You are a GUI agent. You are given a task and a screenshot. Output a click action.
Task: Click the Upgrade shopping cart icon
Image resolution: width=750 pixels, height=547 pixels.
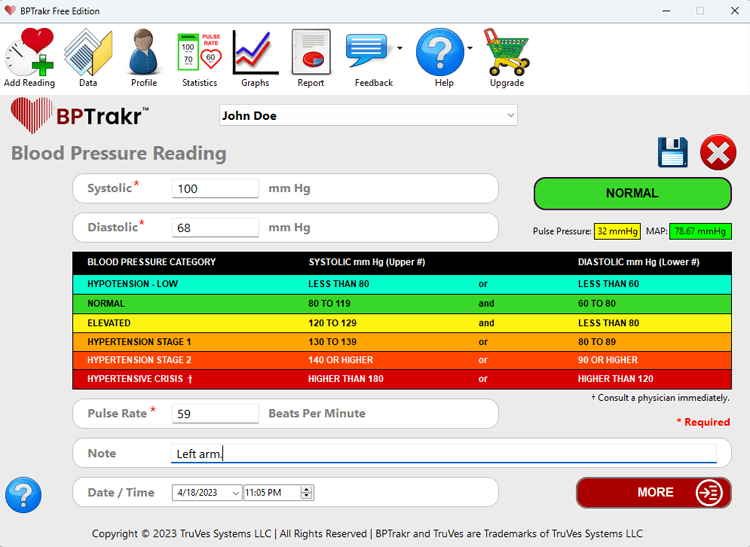click(506, 55)
